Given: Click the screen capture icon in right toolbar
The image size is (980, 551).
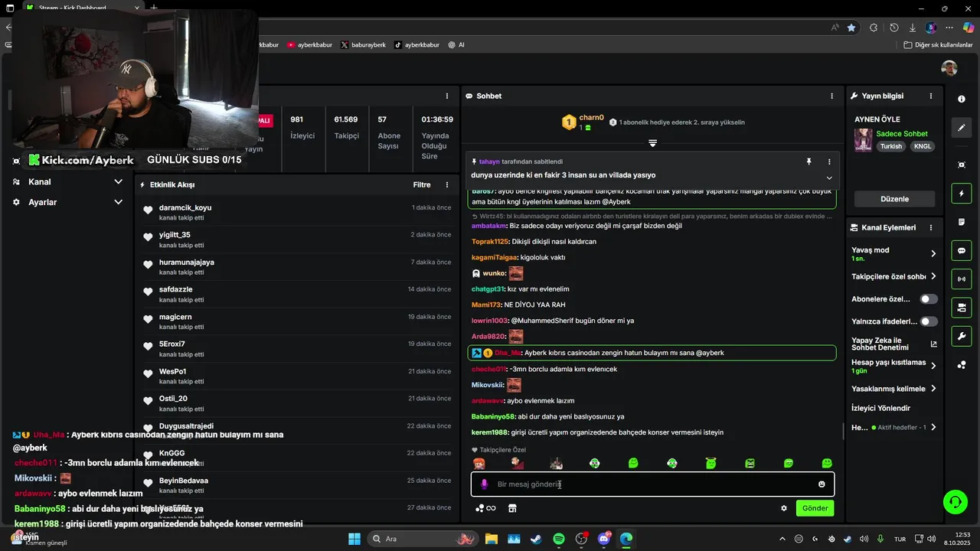Looking at the screenshot, I should pos(962,165).
